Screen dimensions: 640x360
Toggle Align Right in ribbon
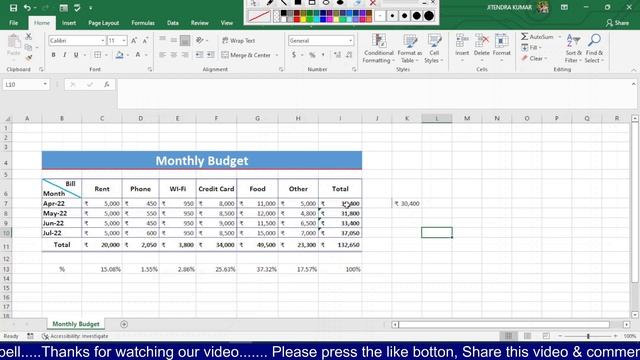[x=185, y=55]
